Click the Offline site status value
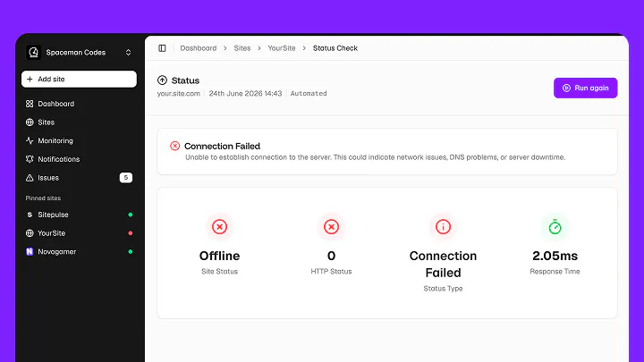Viewport: 644px width, 362px height. tap(220, 256)
